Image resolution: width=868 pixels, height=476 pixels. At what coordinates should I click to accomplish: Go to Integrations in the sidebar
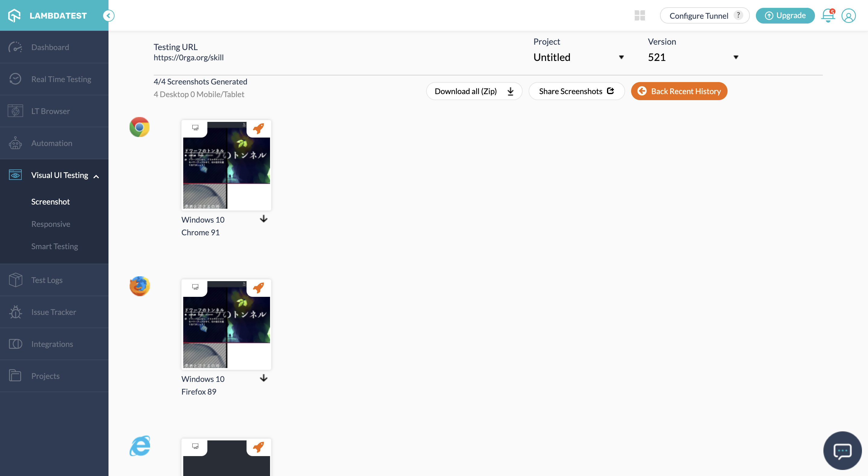54,344
